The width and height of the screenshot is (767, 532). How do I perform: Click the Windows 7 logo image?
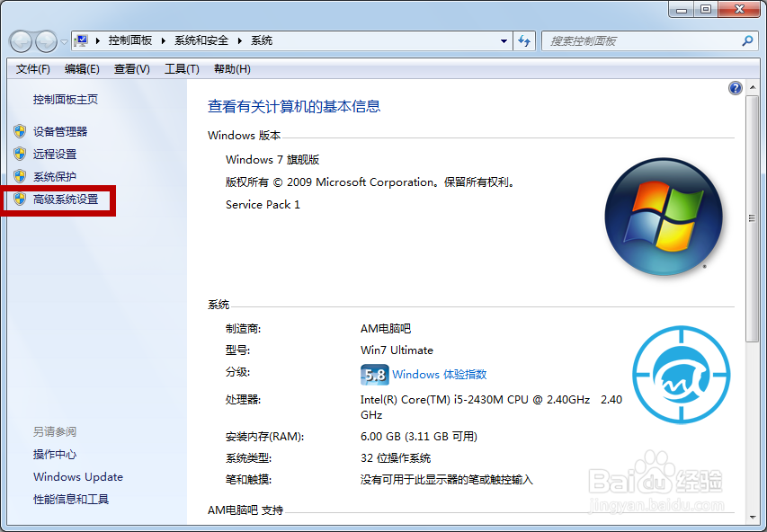pos(664,216)
